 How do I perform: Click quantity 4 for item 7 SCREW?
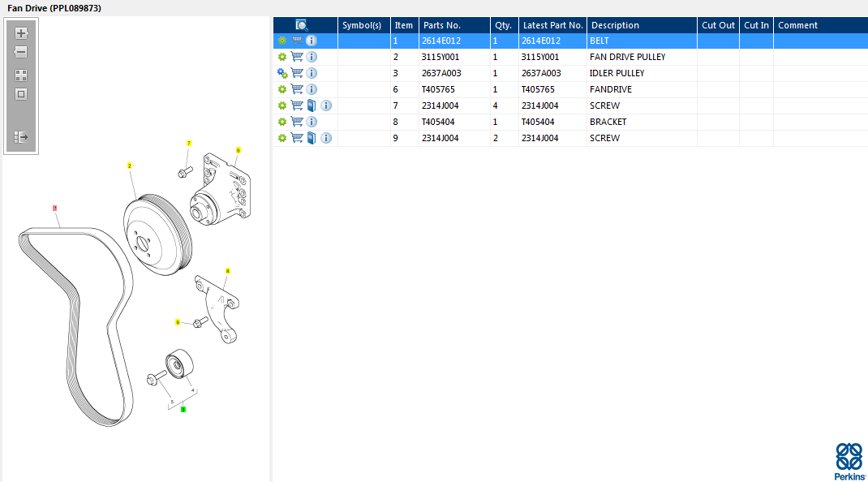[x=495, y=105]
